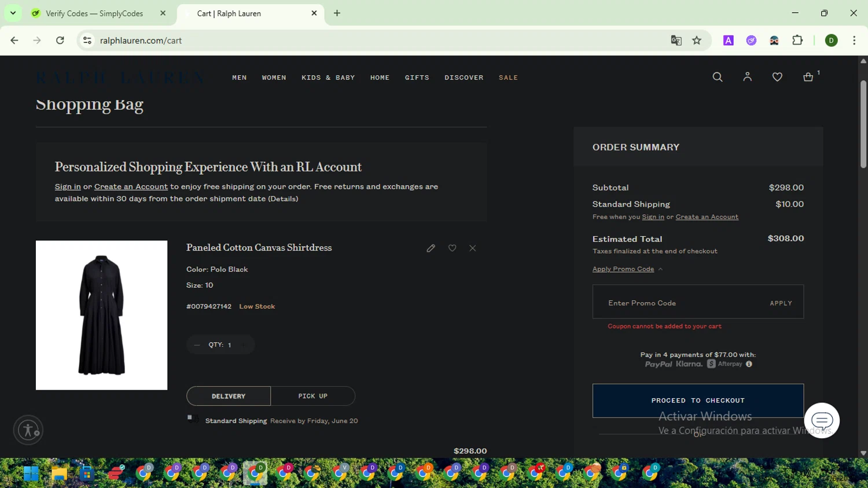This screenshot has height=488, width=868.
Task: Open the Windows Start menu
Action: tap(31, 474)
